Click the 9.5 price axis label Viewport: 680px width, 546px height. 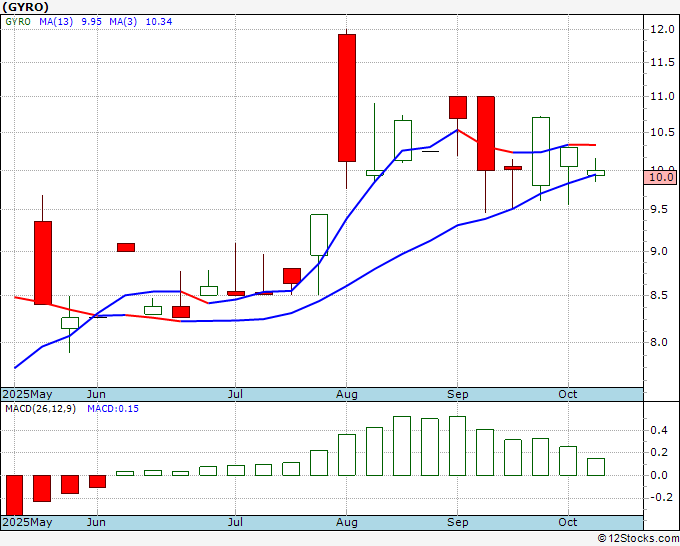click(659, 209)
